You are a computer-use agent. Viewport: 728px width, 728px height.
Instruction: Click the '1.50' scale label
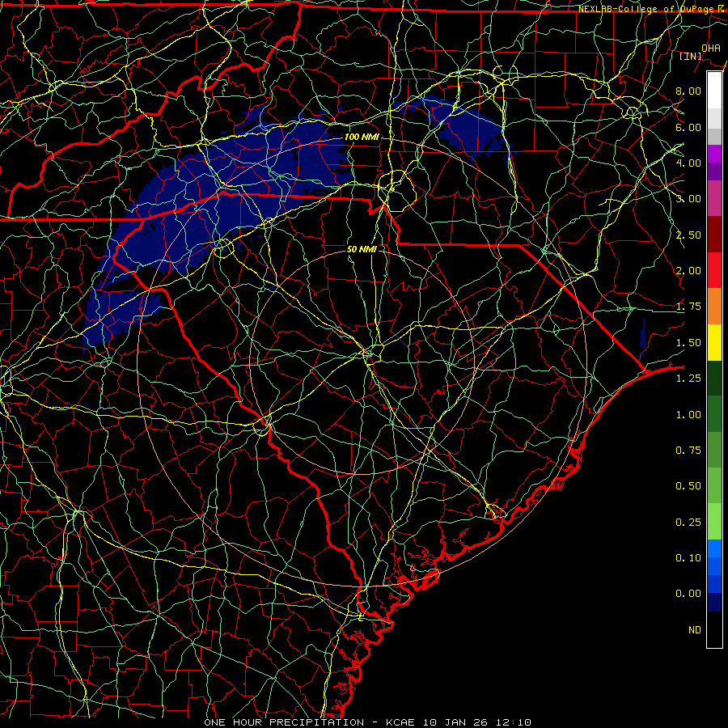click(x=688, y=343)
